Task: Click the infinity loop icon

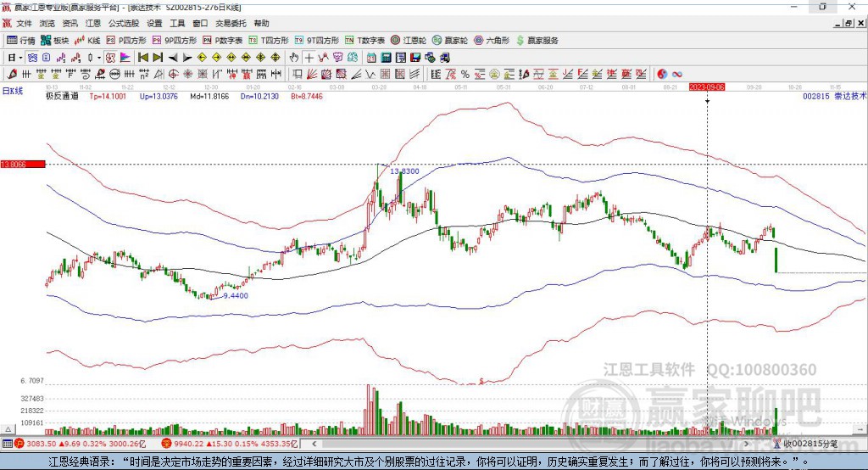Action: point(677,74)
